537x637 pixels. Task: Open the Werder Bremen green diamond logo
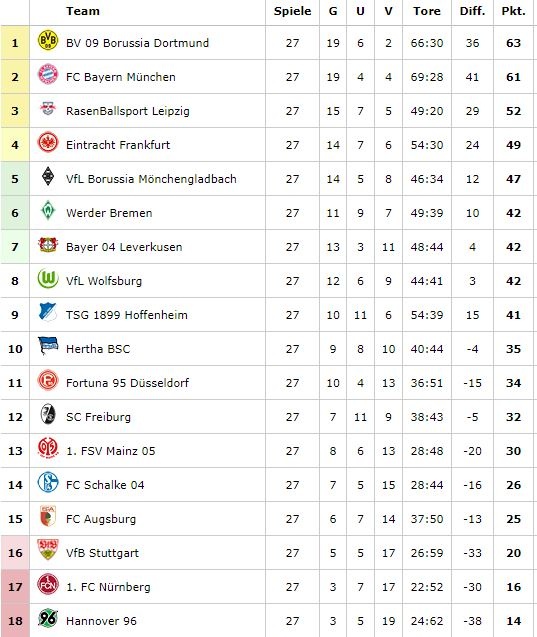(x=48, y=210)
